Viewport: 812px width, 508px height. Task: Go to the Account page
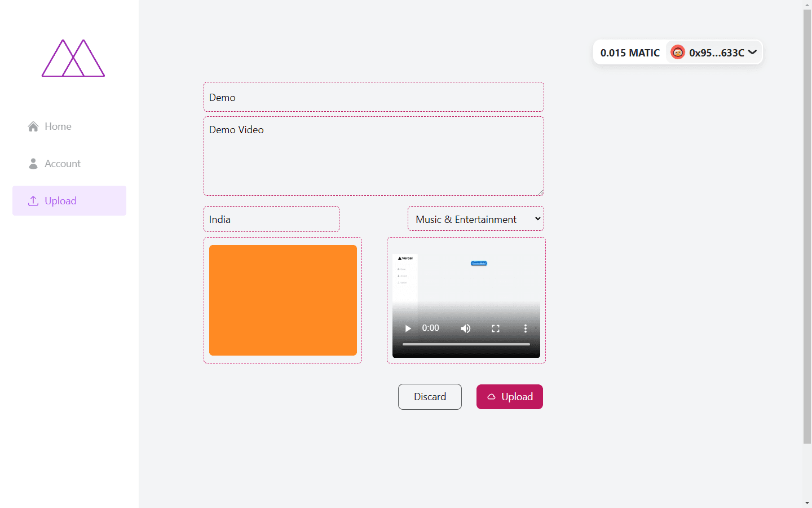(69, 164)
